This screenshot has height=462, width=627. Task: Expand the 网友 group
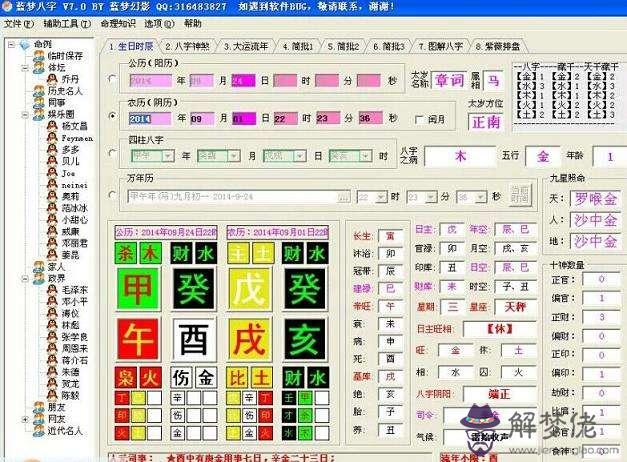click(x=25, y=419)
